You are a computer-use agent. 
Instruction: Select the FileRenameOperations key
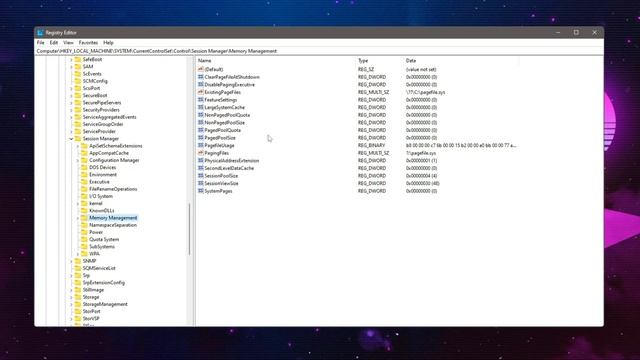point(113,189)
